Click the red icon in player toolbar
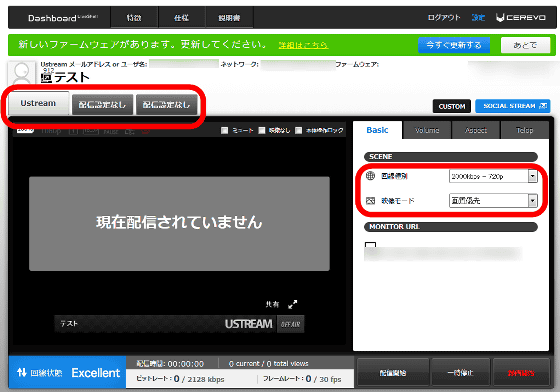 click(x=145, y=131)
